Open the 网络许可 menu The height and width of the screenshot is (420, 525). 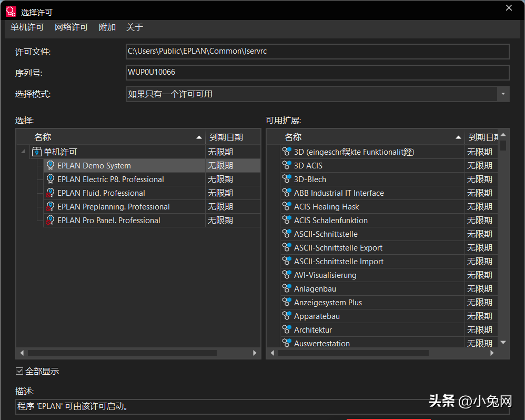pos(72,27)
